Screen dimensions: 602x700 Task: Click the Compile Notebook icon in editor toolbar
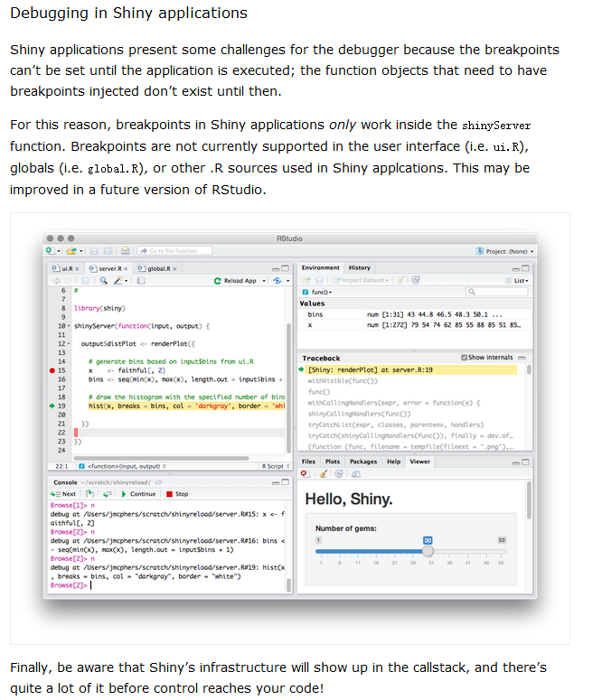pyautogui.click(x=141, y=280)
